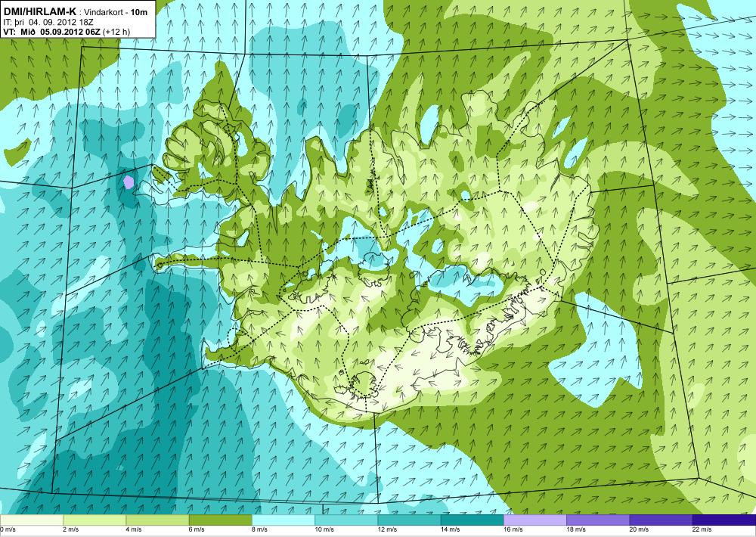756x537 pixels.
Task: Select the 2–4 m/s light yellow-green swatch
Action: [94, 520]
